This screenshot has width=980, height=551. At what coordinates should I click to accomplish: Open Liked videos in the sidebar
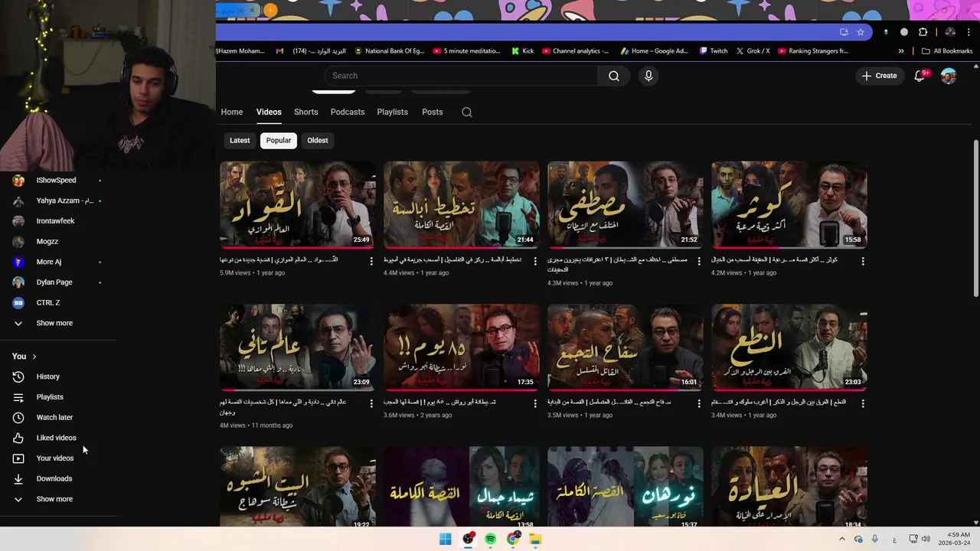(x=56, y=438)
